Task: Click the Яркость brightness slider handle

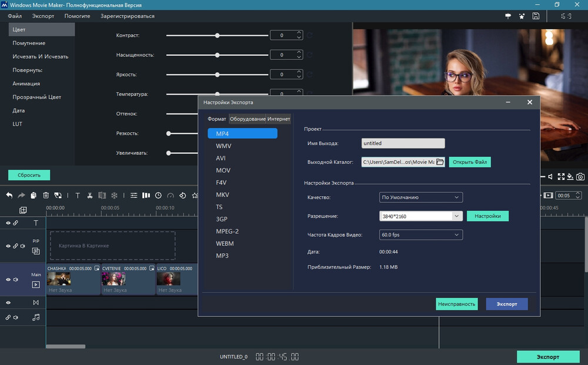Action: pyautogui.click(x=218, y=75)
